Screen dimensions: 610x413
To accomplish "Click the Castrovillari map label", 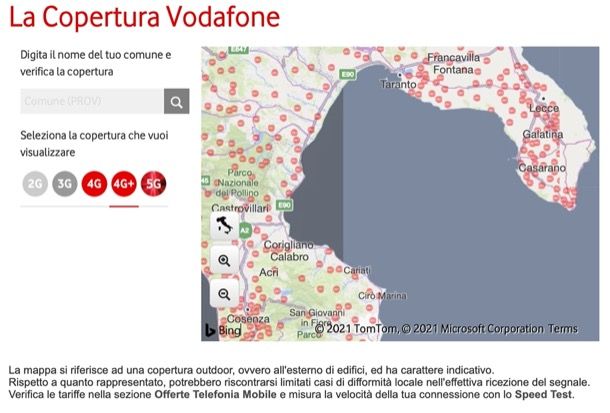I will (x=240, y=208).
